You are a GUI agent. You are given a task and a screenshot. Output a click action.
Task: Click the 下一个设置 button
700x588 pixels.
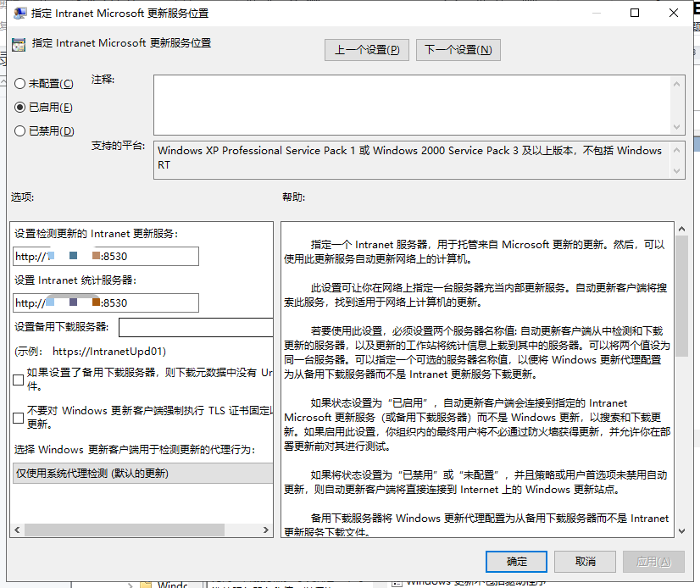[x=458, y=49]
